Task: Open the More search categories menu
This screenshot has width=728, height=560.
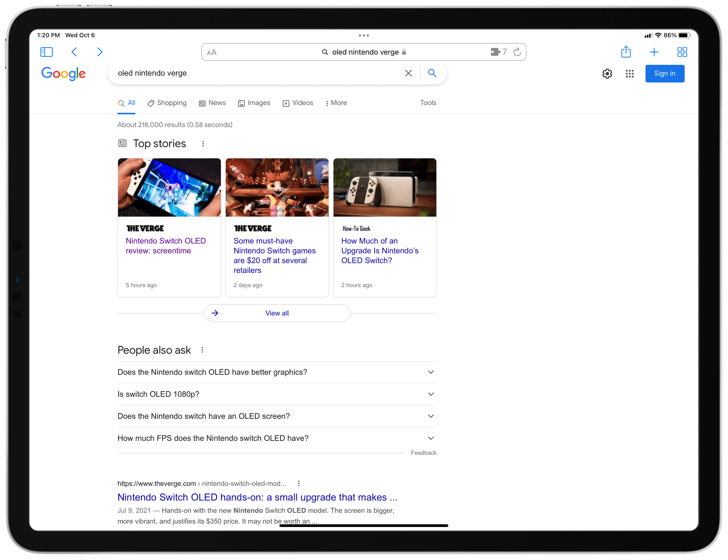Action: click(336, 103)
